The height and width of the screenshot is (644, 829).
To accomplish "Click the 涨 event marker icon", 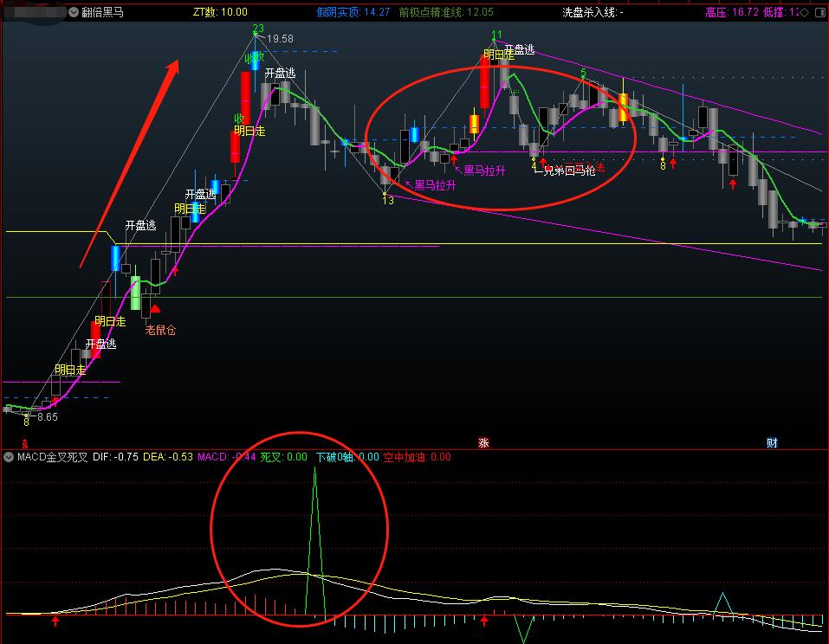I will coord(483,443).
